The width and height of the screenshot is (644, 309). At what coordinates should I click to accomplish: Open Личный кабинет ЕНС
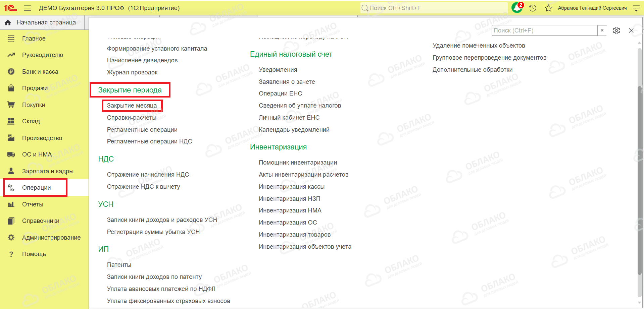pyautogui.click(x=289, y=118)
